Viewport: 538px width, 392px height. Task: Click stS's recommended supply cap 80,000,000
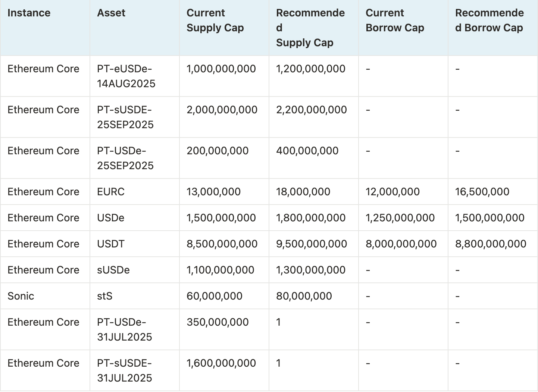304,296
